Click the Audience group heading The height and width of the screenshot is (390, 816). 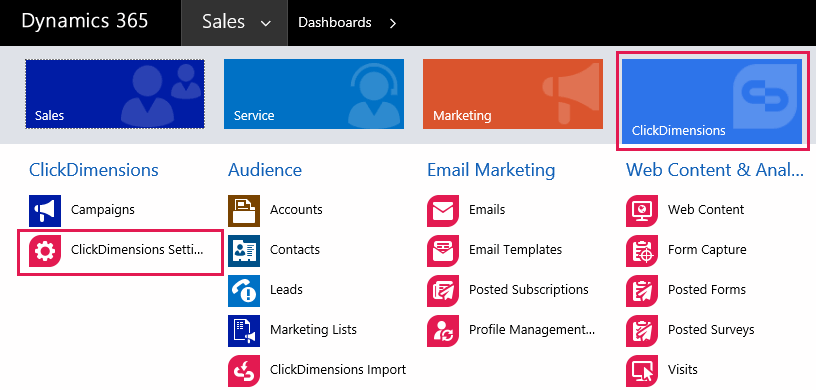tap(265, 170)
